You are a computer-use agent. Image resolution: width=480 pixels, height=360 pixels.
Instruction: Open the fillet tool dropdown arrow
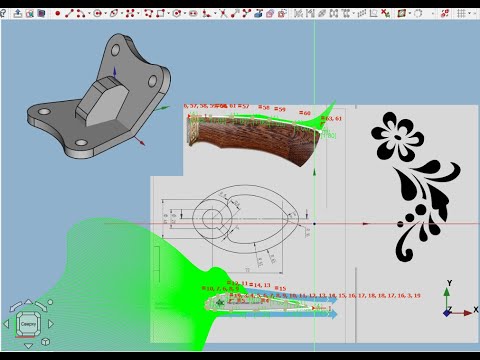(215, 14)
